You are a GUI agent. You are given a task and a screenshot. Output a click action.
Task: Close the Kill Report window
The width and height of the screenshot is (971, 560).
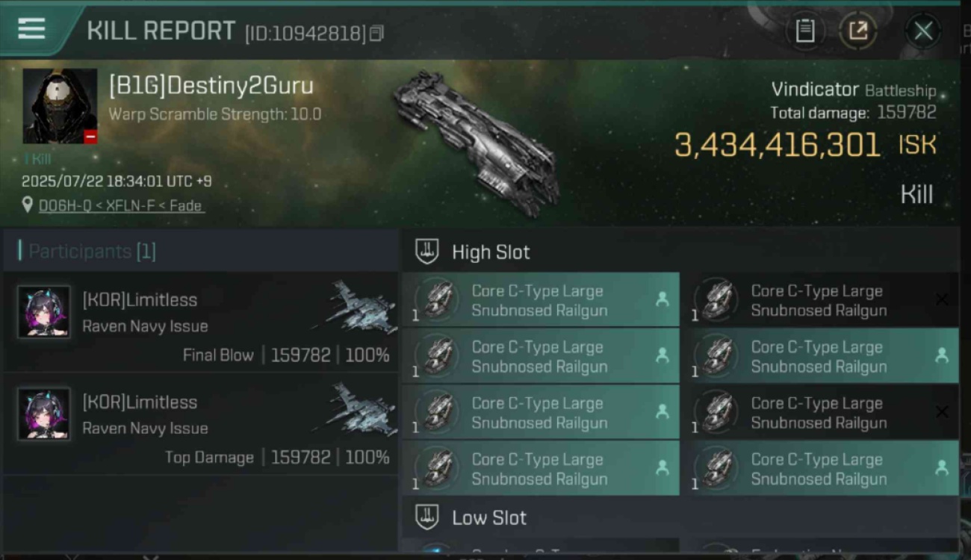pos(923,31)
